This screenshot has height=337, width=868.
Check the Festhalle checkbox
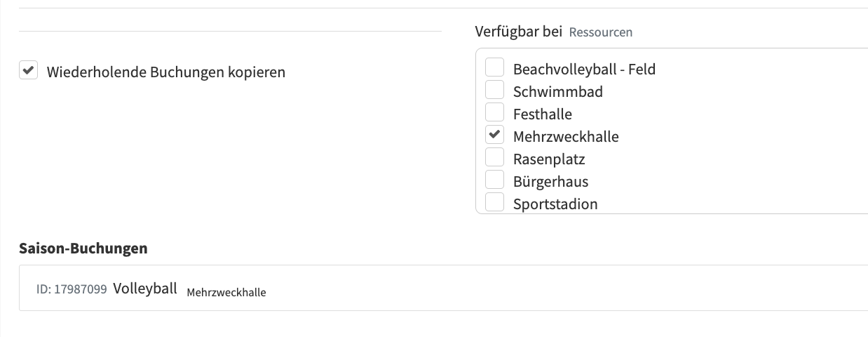coord(495,113)
